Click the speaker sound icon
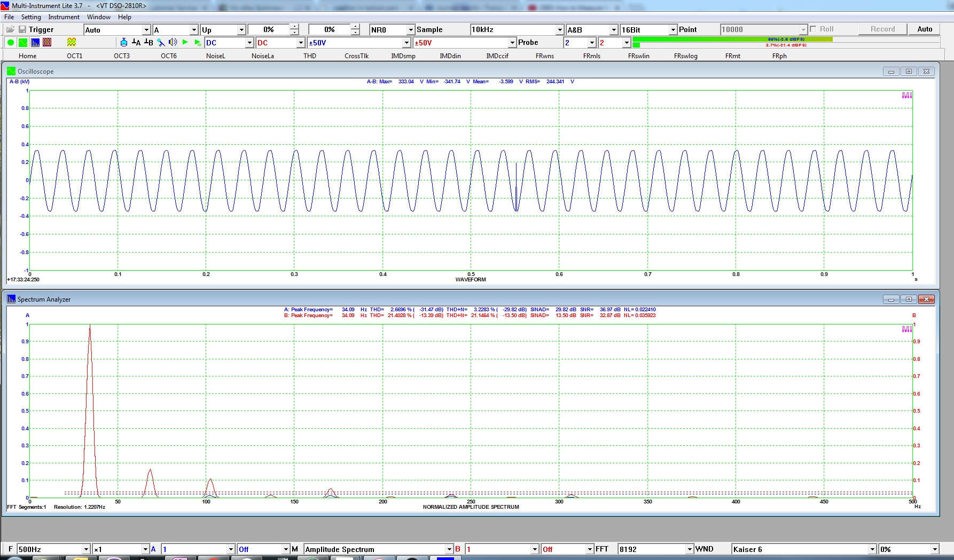Image resolution: width=954 pixels, height=560 pixels. click(173, 43)
